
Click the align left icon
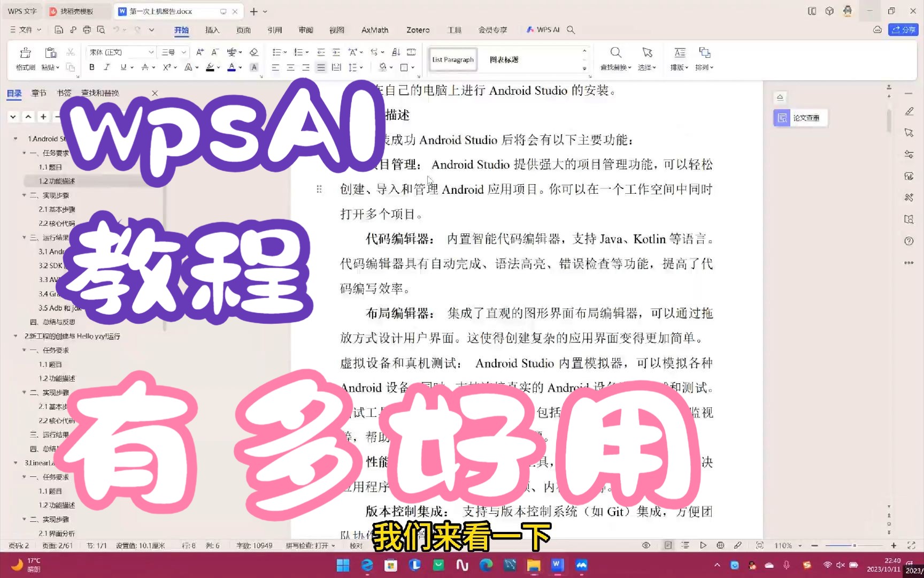click(275, 67)
